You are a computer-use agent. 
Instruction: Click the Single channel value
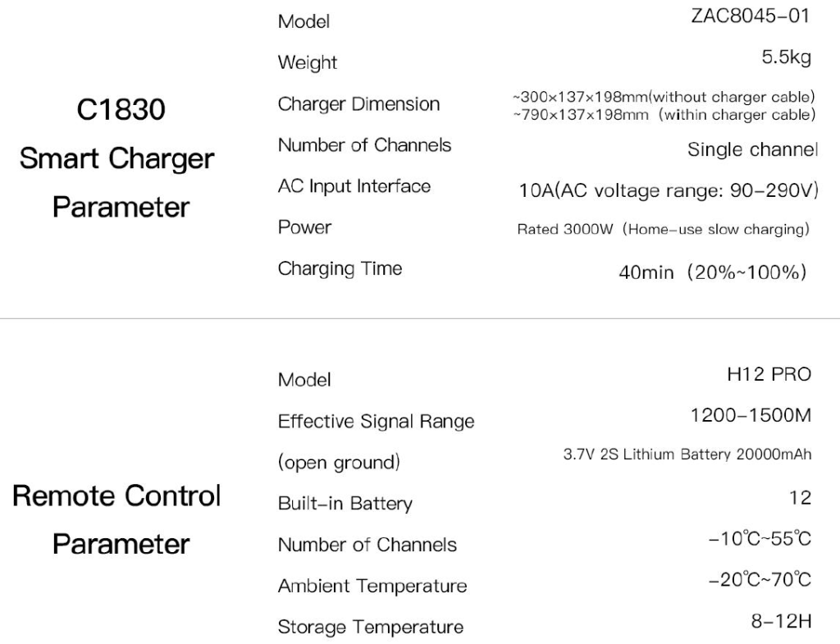pos(752,149)
